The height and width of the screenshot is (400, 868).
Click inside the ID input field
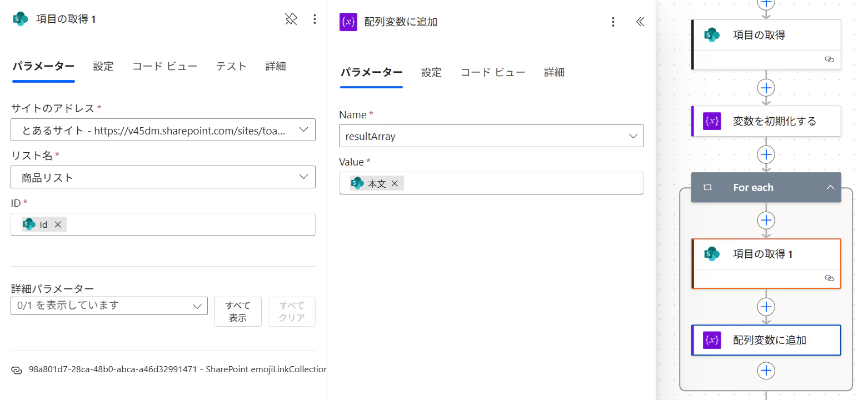point(163,224)
